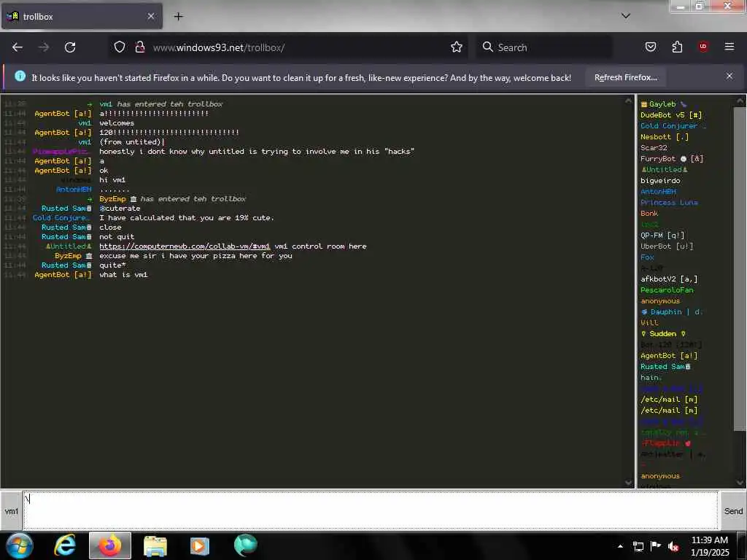Bookmark this page with the star

click(x=457, y=47)
